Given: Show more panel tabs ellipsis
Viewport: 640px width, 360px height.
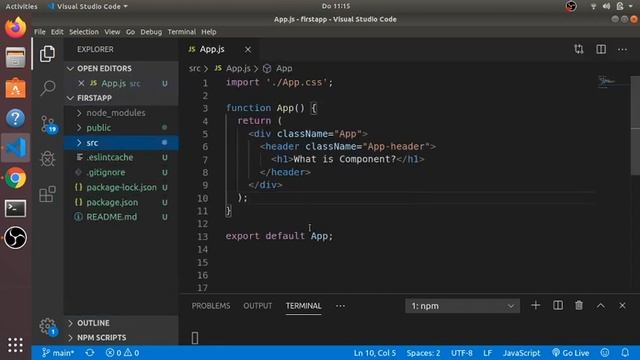Looking at the screenshot, I should 340,306.
